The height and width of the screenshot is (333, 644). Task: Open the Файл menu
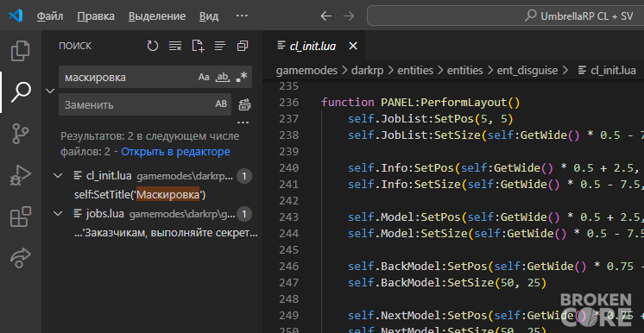[x=50, y=16]
